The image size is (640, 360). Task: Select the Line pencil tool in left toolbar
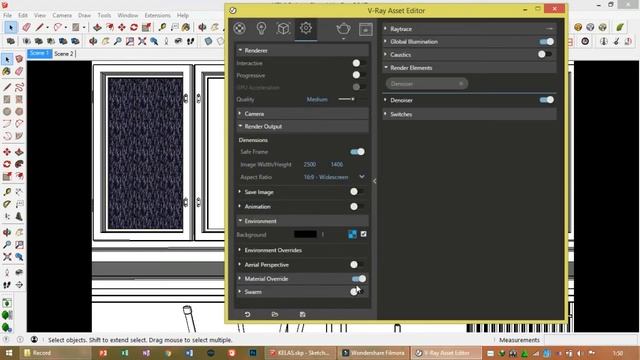(7, 87)
